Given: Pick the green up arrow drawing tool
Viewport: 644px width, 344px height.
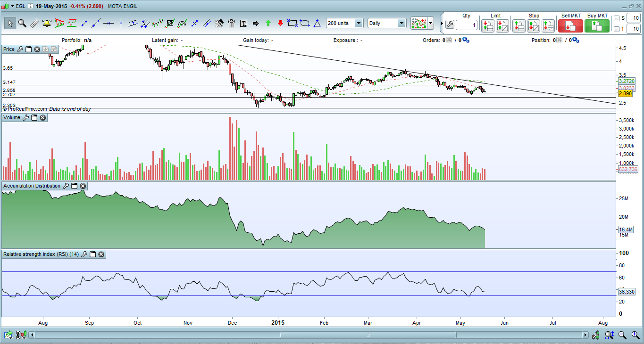Looking at the screenshot, I should (268, 23).
